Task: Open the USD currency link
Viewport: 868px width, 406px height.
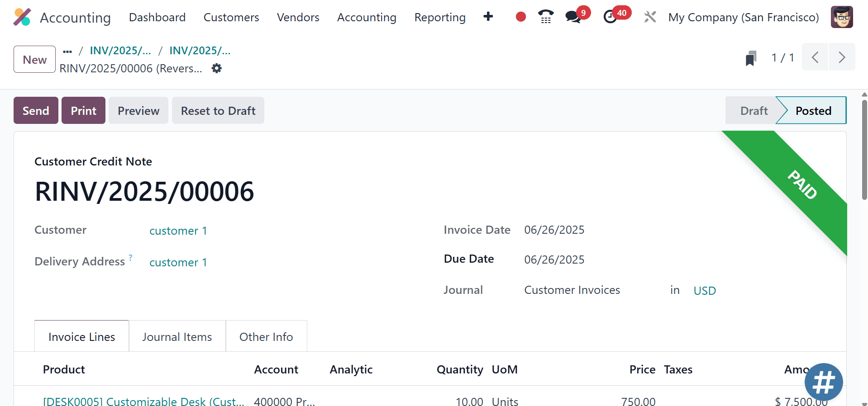Action: [x=705, y=291]
